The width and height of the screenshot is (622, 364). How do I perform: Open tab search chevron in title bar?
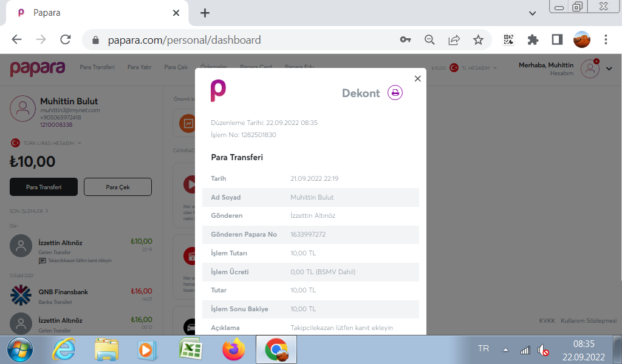click(x=532, y=13)
